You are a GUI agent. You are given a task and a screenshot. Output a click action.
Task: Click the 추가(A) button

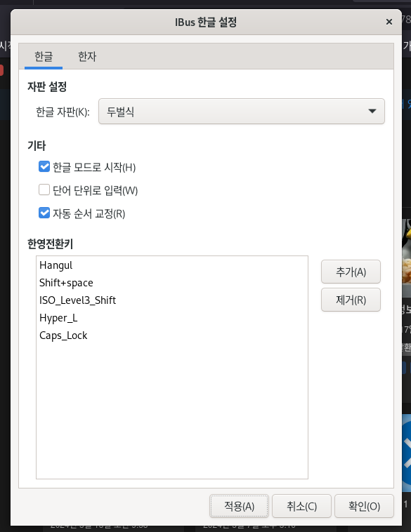(x=351, y=272)
